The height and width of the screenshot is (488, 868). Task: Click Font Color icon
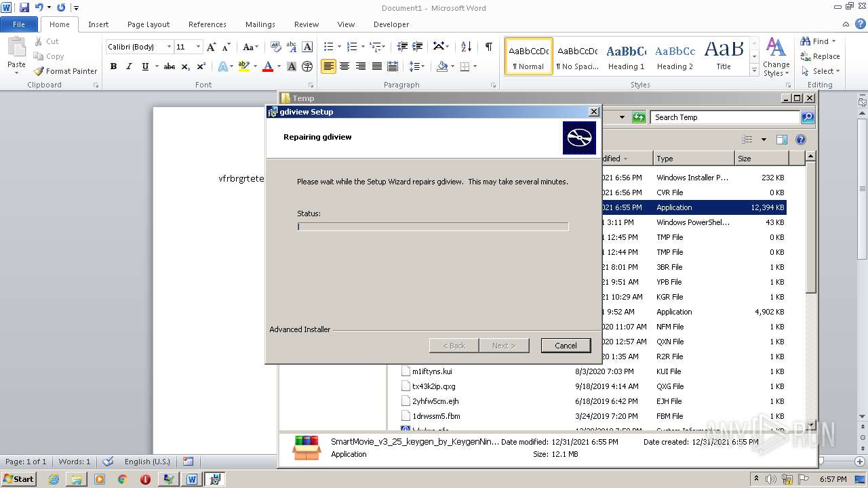[268, 66]
